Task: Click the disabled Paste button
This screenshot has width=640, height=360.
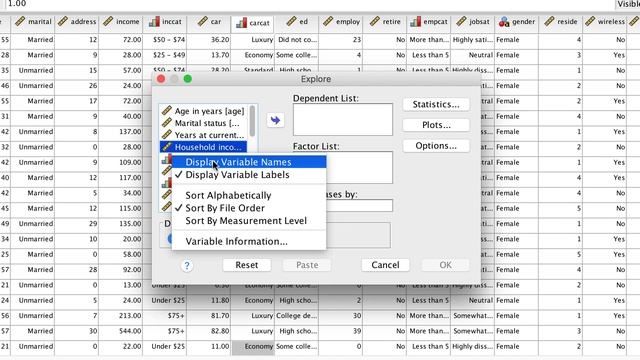Action: click(x=307, y=265)
